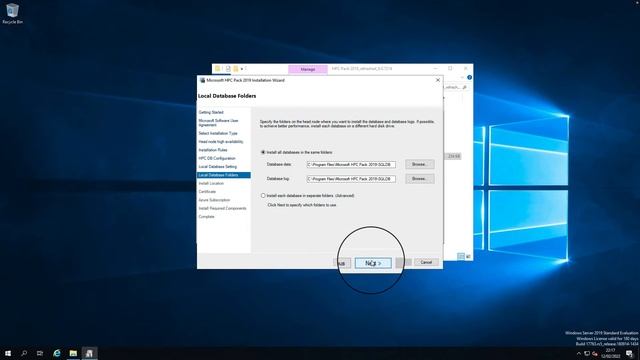This screenshot has height=360, width=640.
Task: Click Install Required Components step
Action: pos(222,209)
